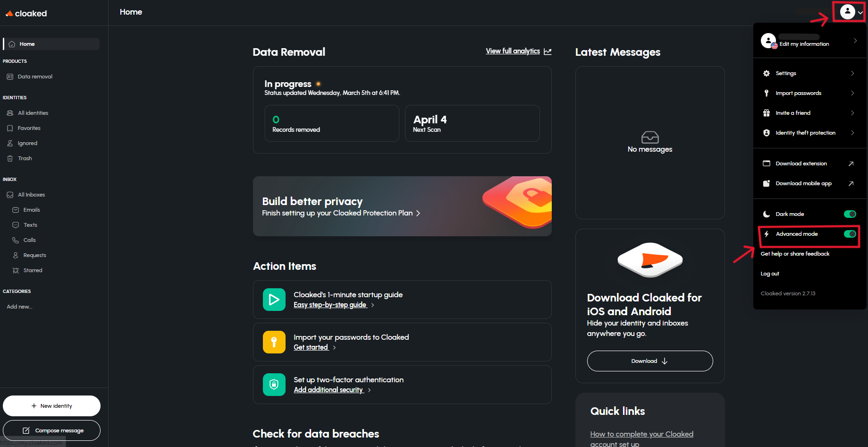This screenshot has width=868, height=447.
Task: Click the Ignored person icon
Action: [10, 143]
